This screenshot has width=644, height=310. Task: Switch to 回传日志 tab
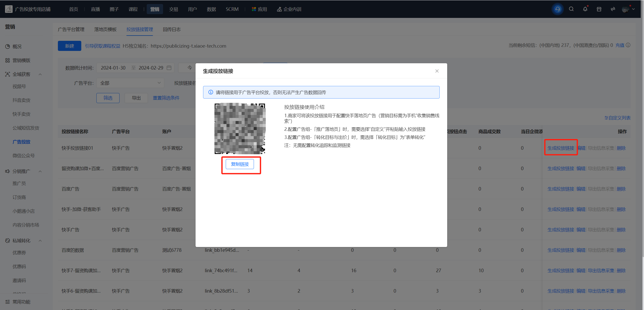172,29
